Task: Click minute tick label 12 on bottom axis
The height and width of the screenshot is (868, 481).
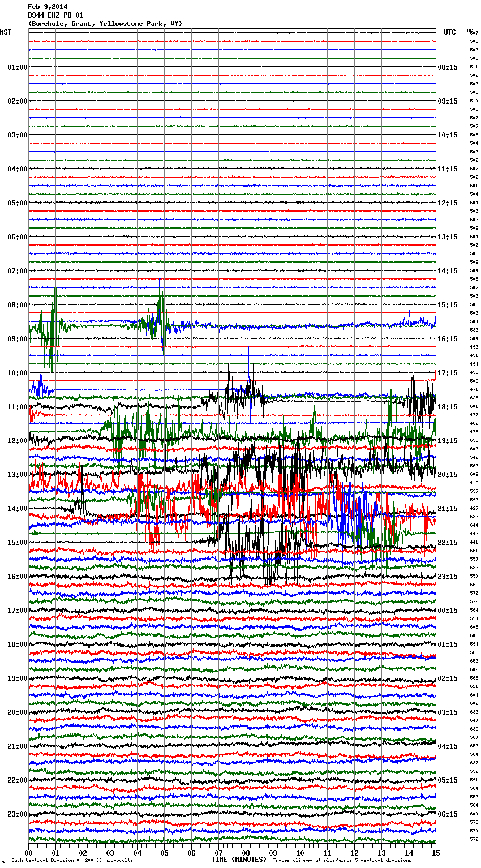Action: pos(354,853)
